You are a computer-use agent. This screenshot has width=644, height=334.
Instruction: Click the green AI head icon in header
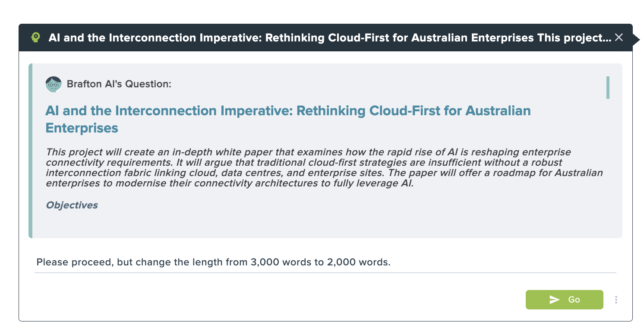36,38
